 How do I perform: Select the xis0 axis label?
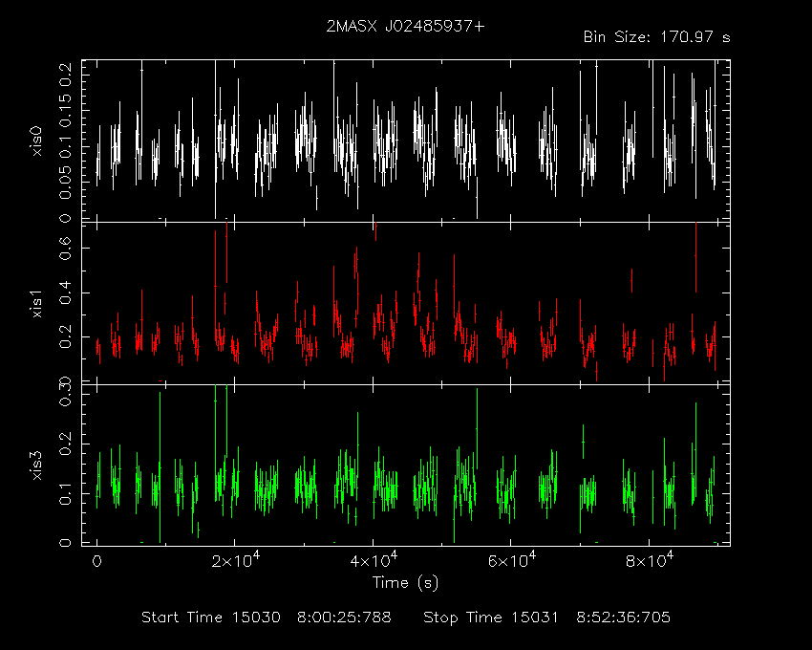point(36,142)
